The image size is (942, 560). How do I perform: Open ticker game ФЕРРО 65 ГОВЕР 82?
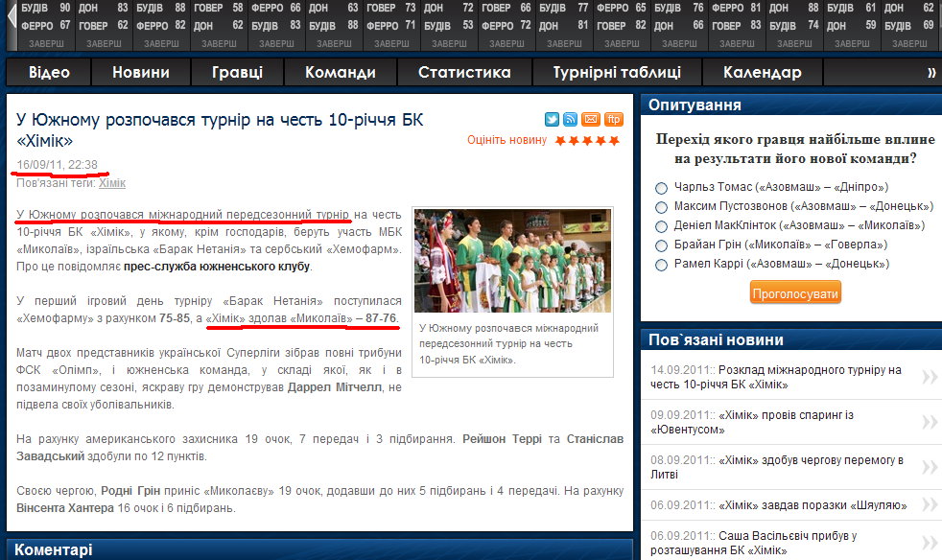[x=622, y=25]
